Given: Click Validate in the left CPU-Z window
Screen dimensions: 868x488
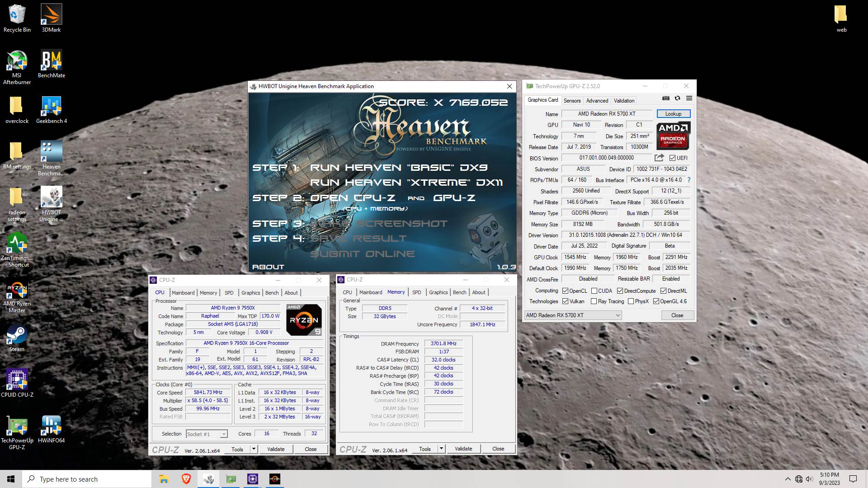Looking at the screenshot, I should tap(276, 449).
